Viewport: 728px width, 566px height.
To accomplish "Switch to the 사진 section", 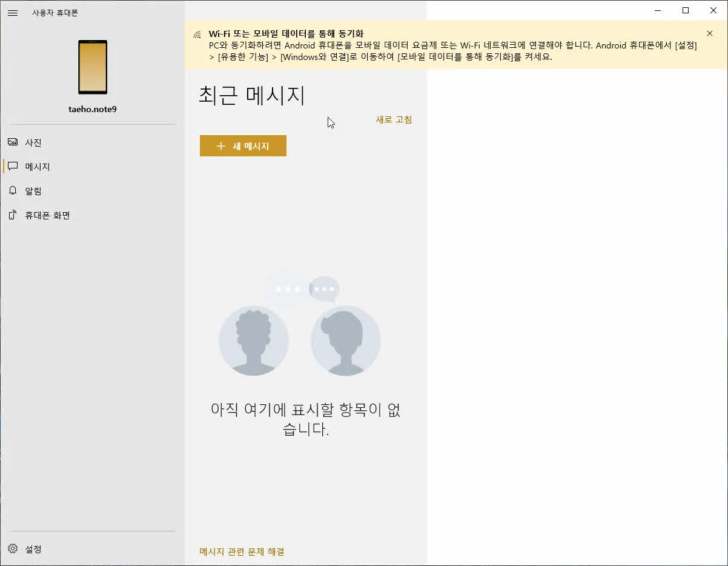I will pyautogui.click(x=35, y=142).
